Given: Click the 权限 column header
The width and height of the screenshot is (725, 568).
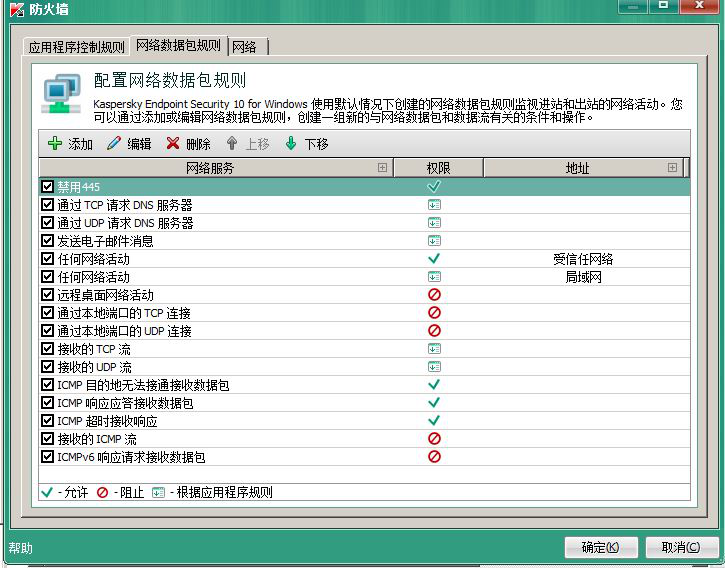Looking at the screenshot, I should tap(437, 168).
